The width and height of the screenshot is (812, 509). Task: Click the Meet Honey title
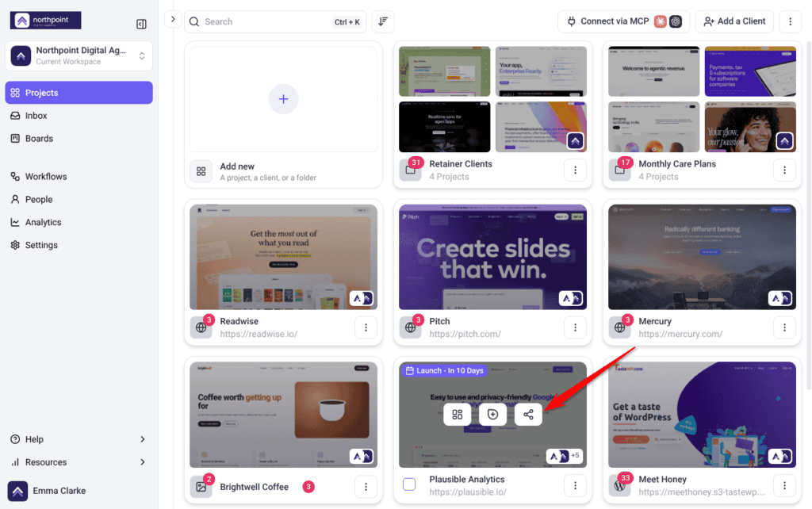662,480
